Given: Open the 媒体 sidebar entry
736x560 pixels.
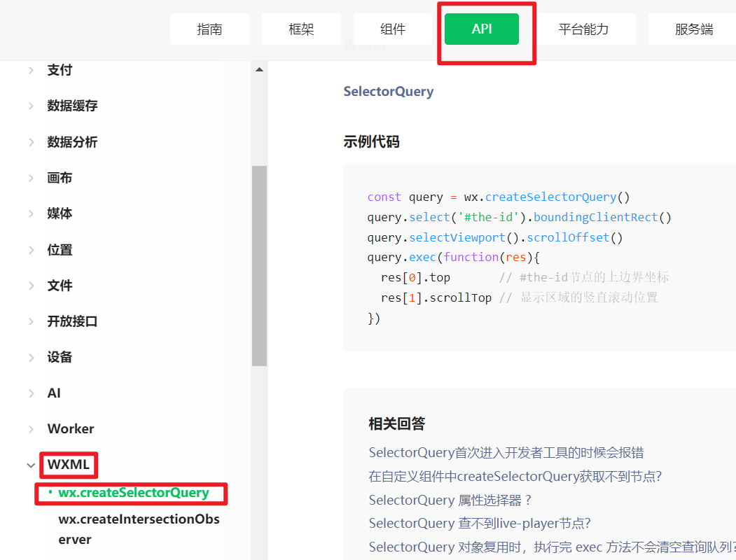Looking at the screenshot, I should (60, 214).
